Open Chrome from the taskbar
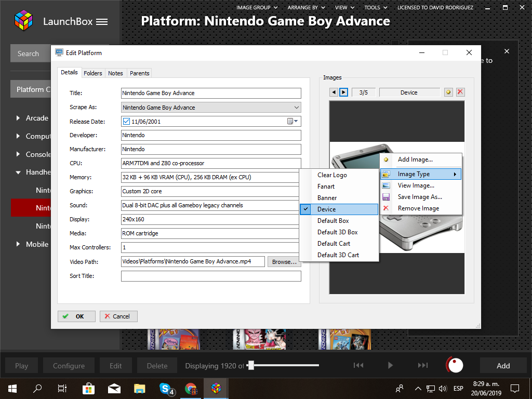 point(191,389)
